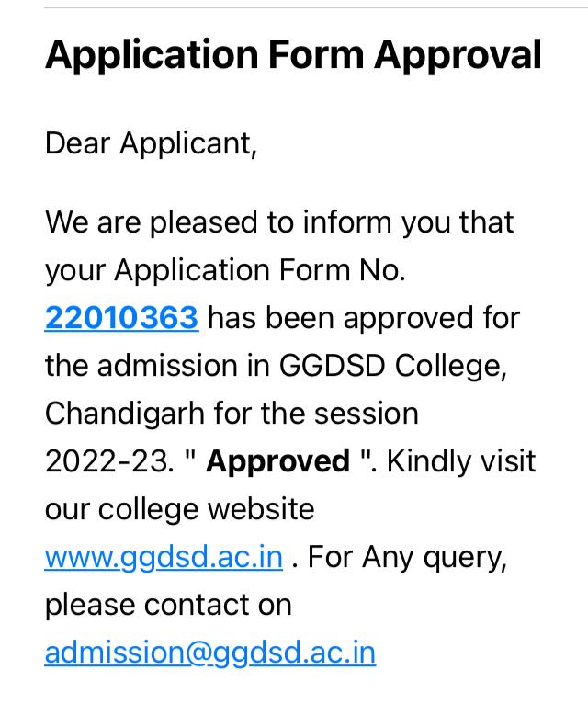This screenshot has height=704, width=588.
Task: Select the "2022-23." session year text
Action: (x=109, y=461)
